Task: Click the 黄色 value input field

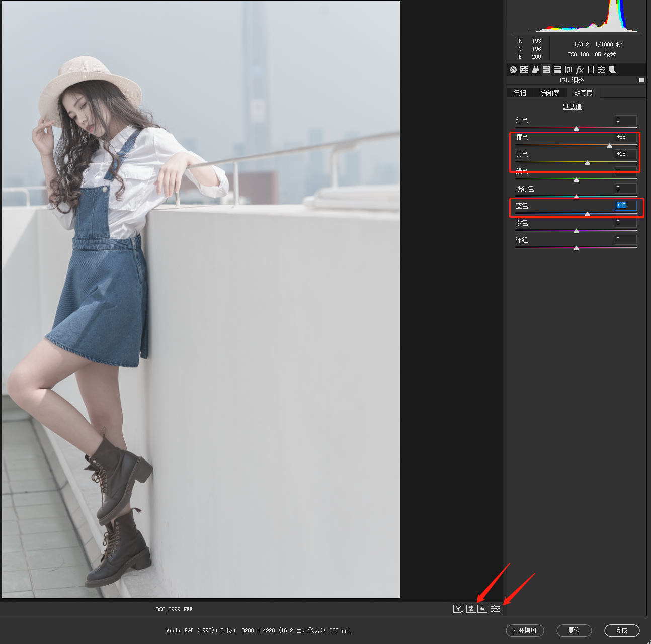Action: (625, 154)
